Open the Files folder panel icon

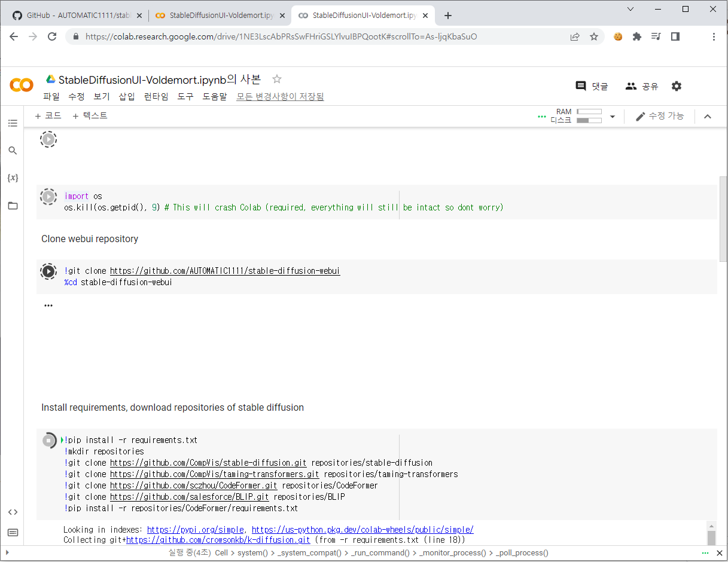[13, 206]
